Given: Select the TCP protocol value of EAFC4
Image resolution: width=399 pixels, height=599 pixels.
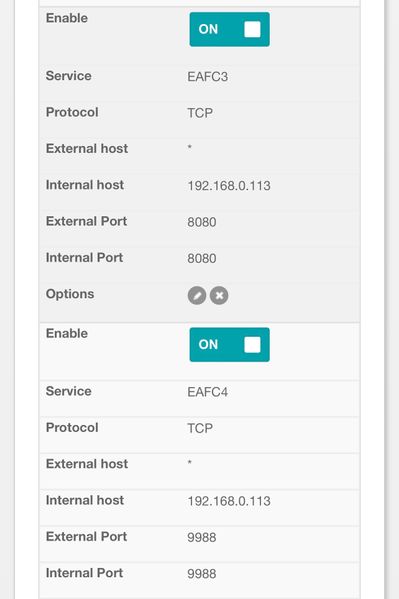Looking at the screenshot, I should pyautogui.click(x=200, y=429).
